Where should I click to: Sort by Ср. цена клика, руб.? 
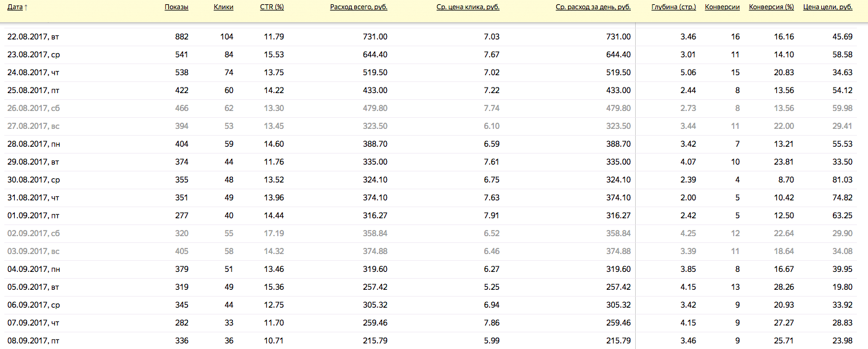(466, 7)
